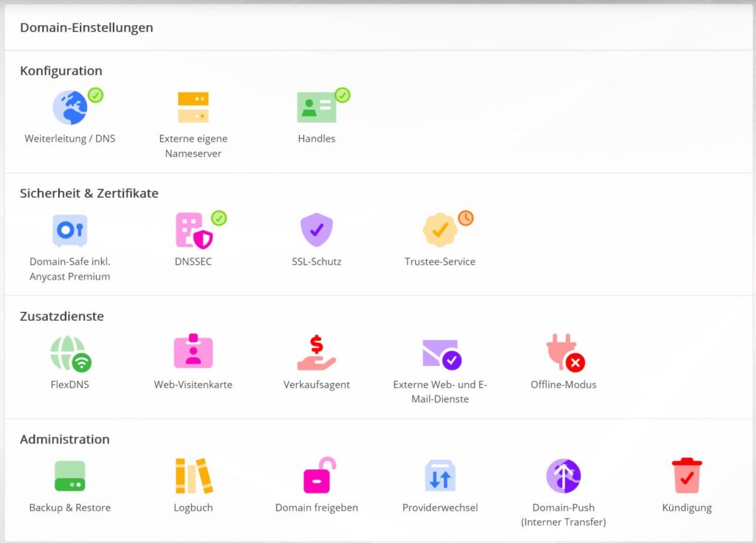Click the Domain-Push (Interner Transfer) text label
This screenshot has width=756, height=543.
(563, 515)
